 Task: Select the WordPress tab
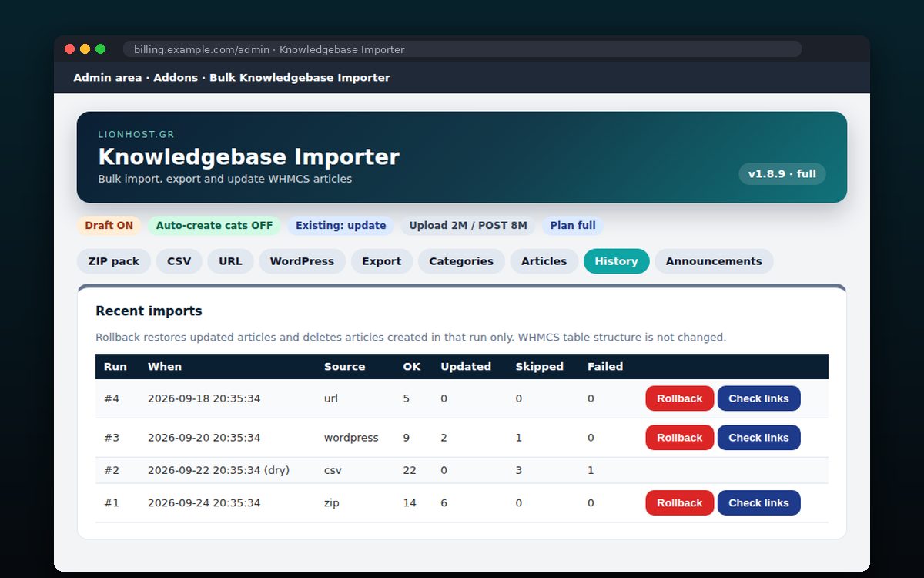coord(302,261)
